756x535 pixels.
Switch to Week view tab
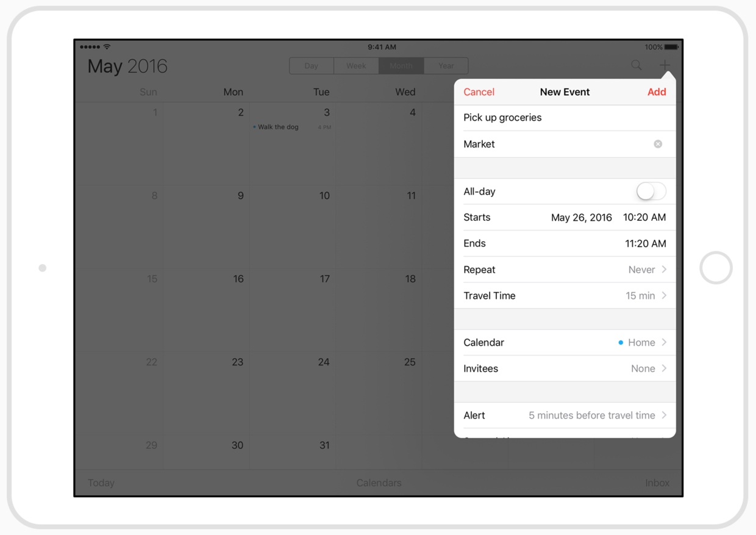pos(356,66)
